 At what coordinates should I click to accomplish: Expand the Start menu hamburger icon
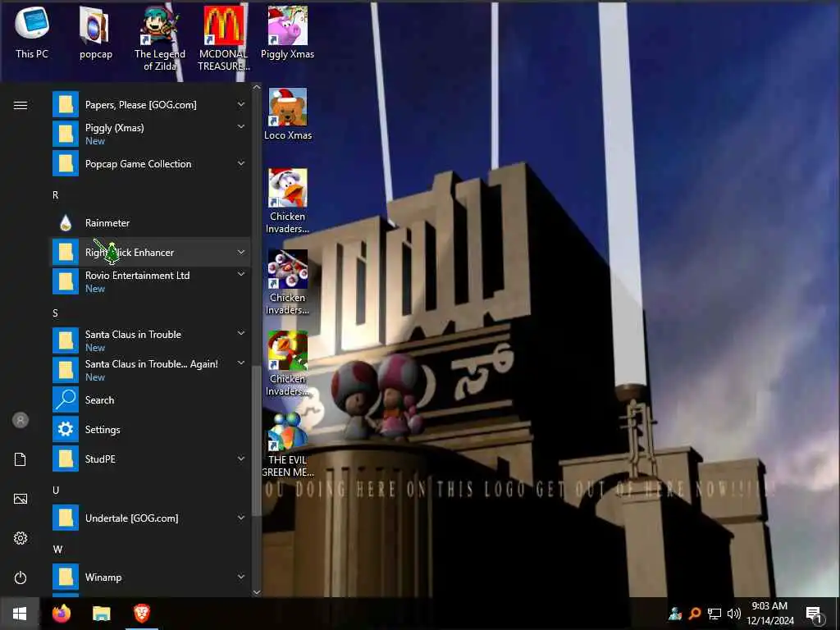coord(21,105)
